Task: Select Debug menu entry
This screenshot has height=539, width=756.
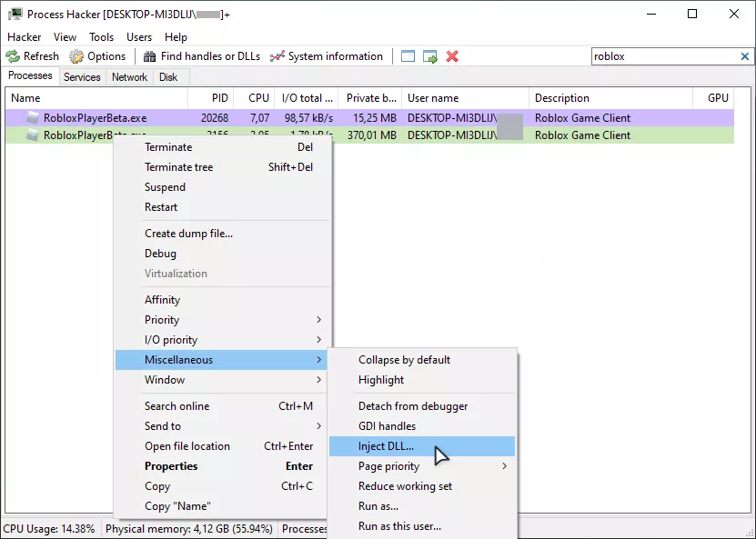Action: point(224,254)
